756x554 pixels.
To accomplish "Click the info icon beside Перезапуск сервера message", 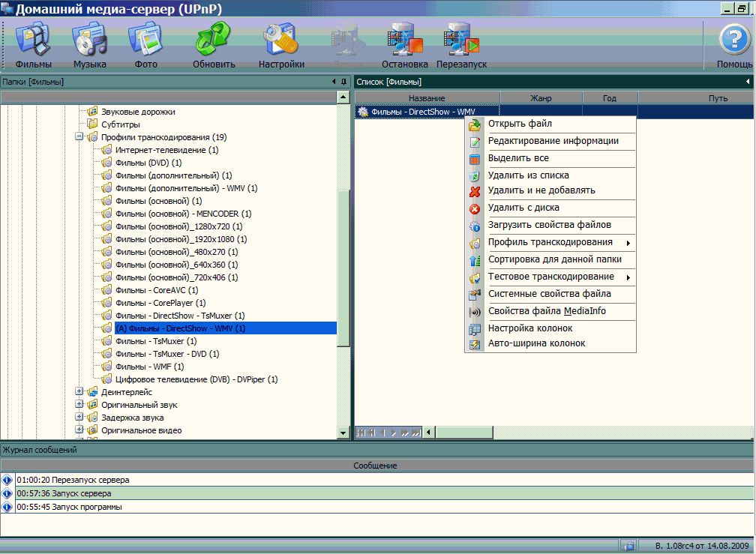I will pyautogui.click(x=7, y=480).
